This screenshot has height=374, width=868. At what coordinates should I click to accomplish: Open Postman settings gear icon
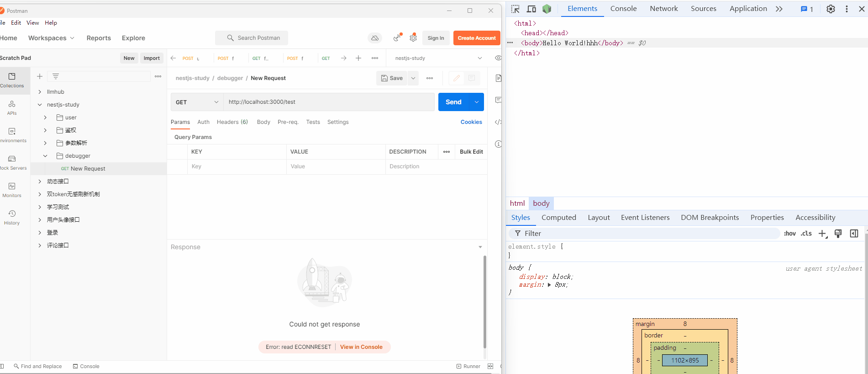pos(413,37)
